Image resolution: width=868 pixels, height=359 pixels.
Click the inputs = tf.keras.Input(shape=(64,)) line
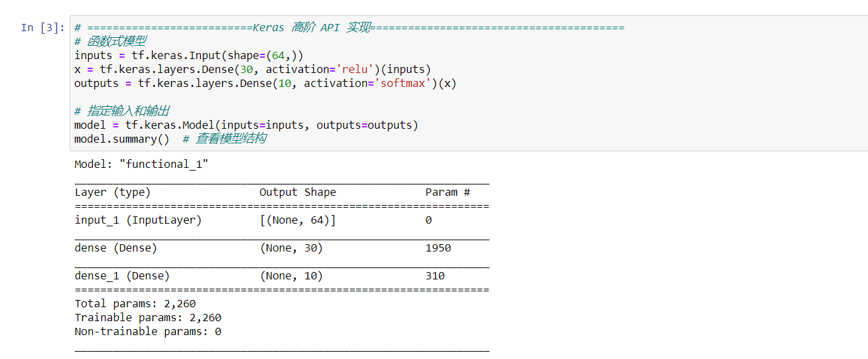pyautogui.click(x=189, y=55)
